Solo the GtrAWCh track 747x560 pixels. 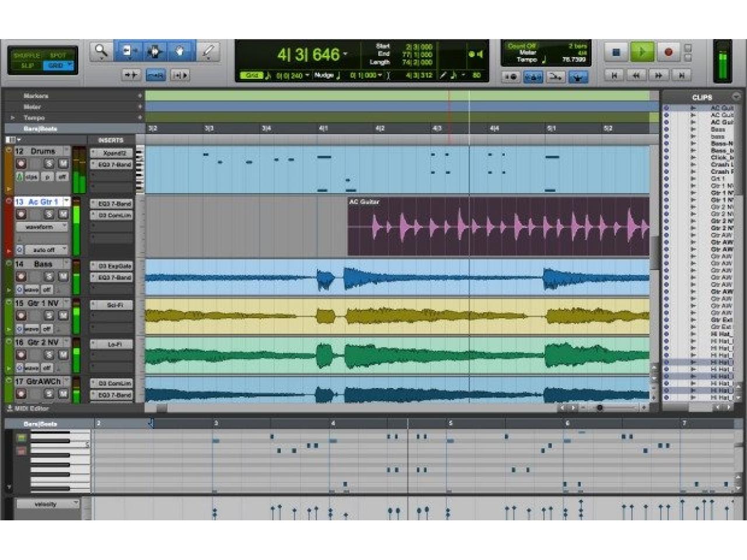(x=50, y=394)
